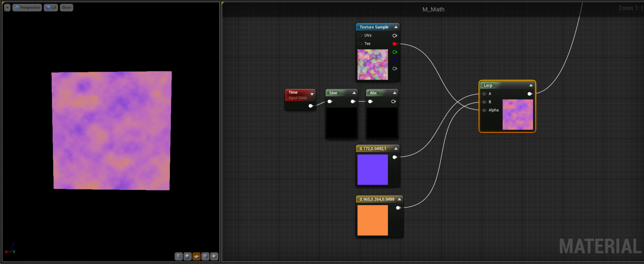
Task: Click the alpha channel output pin of Texture Sample
Action: click(x=394, y=68)
